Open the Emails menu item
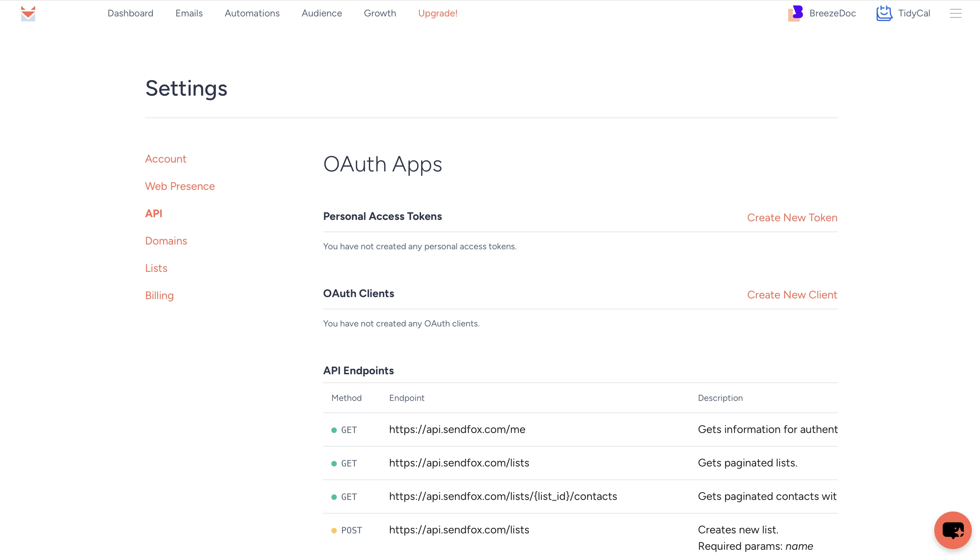The image size is (980, 560). [189, 13]
